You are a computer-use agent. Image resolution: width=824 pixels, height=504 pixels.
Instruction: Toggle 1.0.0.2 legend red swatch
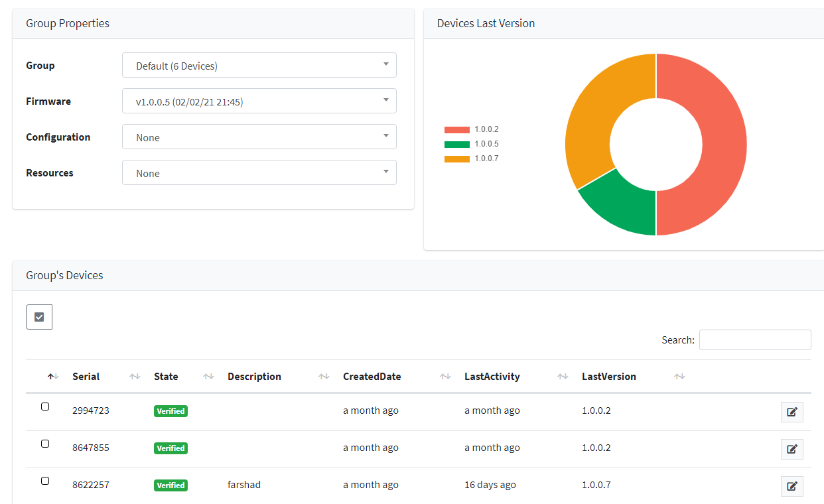click(457, 130)
